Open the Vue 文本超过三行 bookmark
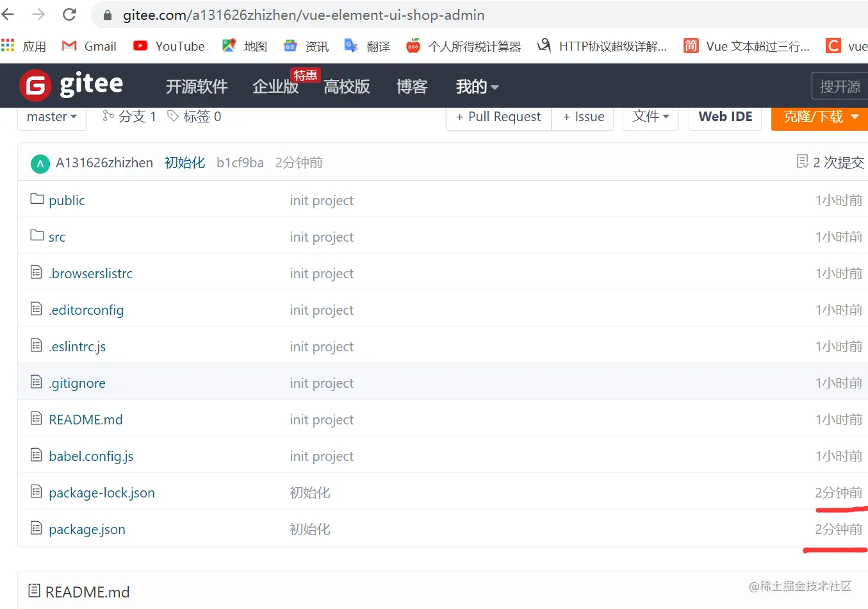868x609 pixels. coord(747,46)
